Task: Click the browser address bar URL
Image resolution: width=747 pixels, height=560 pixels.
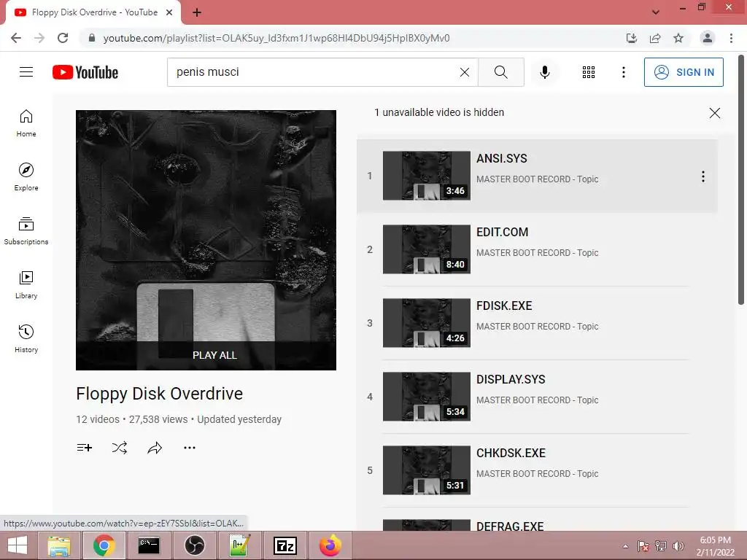Action: [276, 38]
